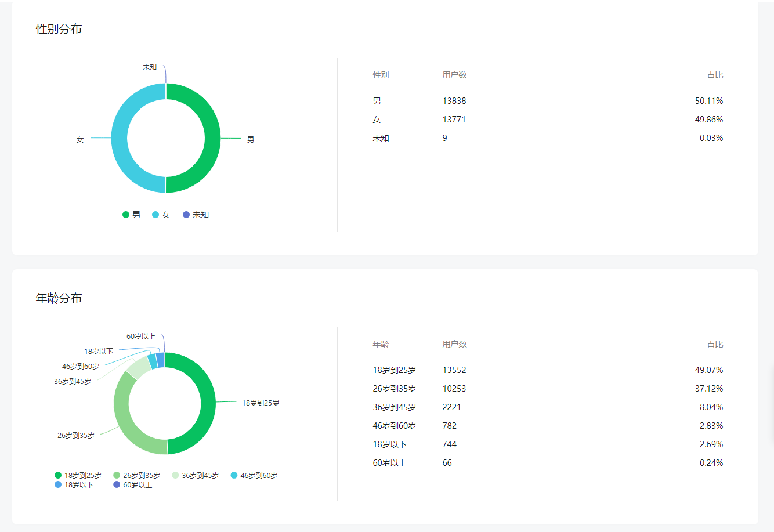Select the 60岁以上 row label in age table
The width and height of the screenshot is (774, 532).
coord(389,463)
